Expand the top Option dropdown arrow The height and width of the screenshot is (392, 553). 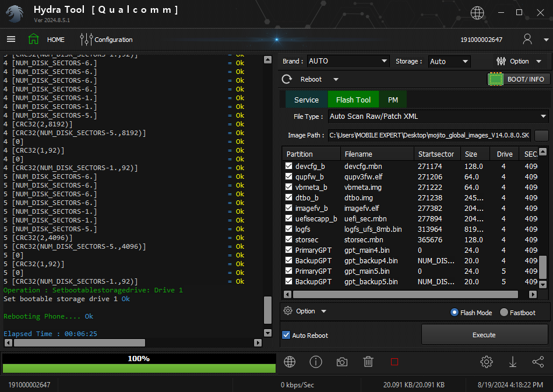539,61
